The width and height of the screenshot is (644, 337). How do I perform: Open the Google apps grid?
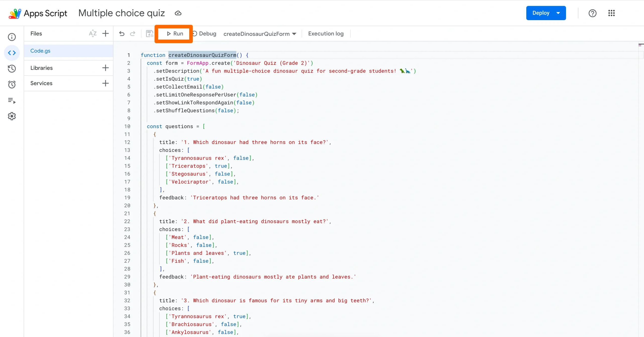pyautogui.click(x=612, y=13)
